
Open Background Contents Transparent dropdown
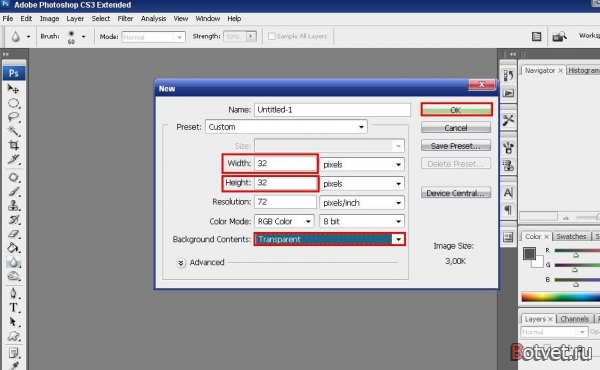pos(329,239)
